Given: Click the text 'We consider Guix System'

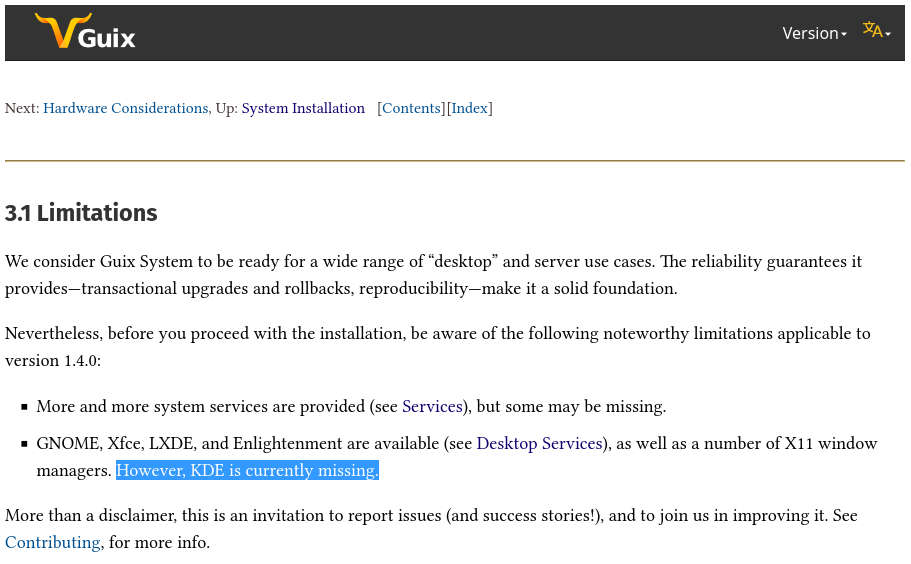Looking at the screenshot, I should pos(99,262).
